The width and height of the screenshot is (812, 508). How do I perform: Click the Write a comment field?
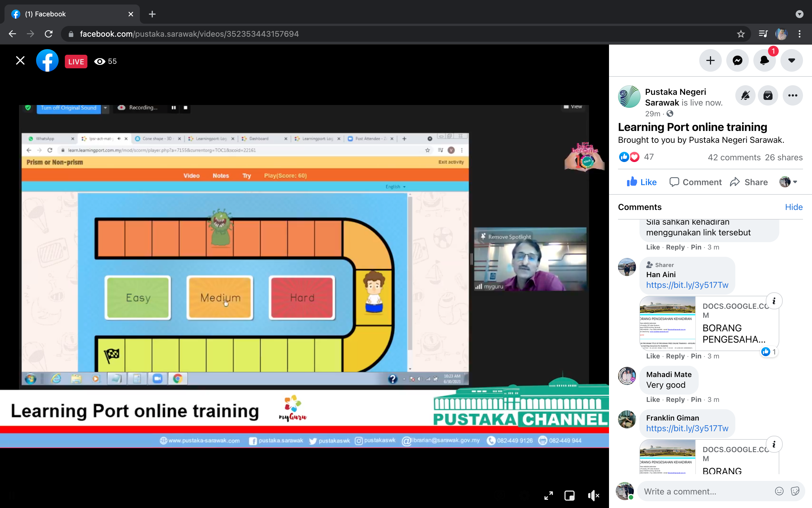pyautogui.click(x=705, y=492)
